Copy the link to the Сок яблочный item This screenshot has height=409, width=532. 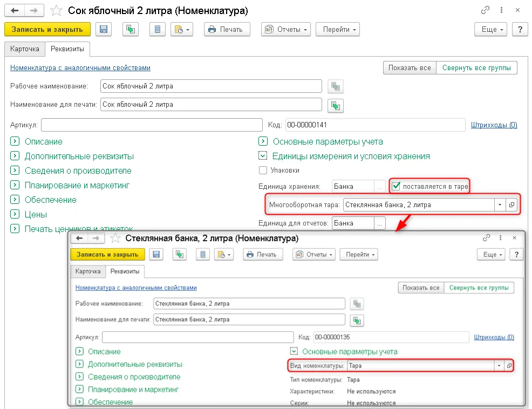click(485, 10)
